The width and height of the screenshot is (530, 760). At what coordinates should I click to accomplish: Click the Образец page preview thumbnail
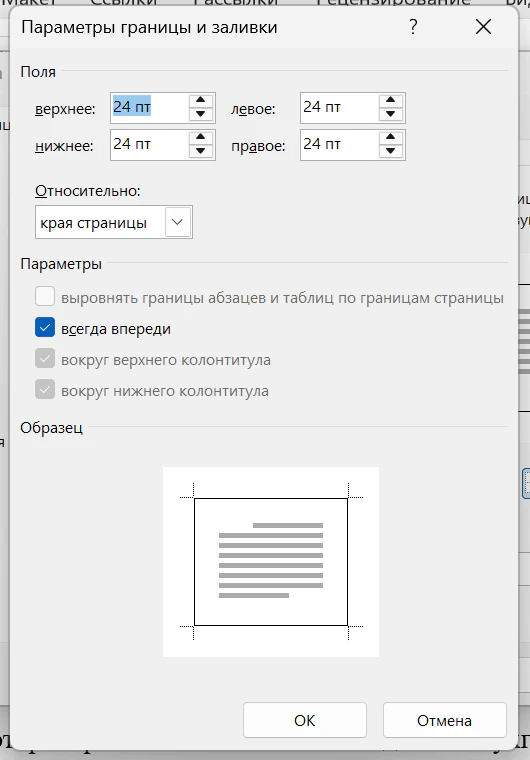pos(271,562)
